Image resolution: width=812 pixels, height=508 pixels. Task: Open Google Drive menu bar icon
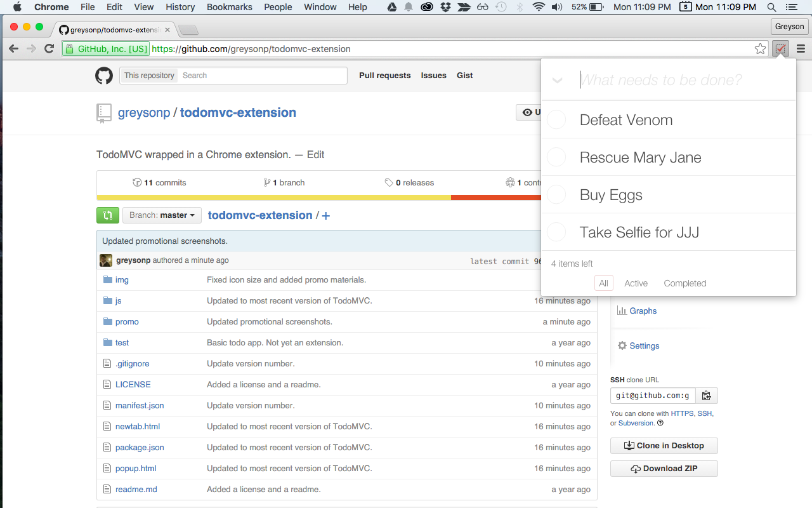tap(392, 7)
